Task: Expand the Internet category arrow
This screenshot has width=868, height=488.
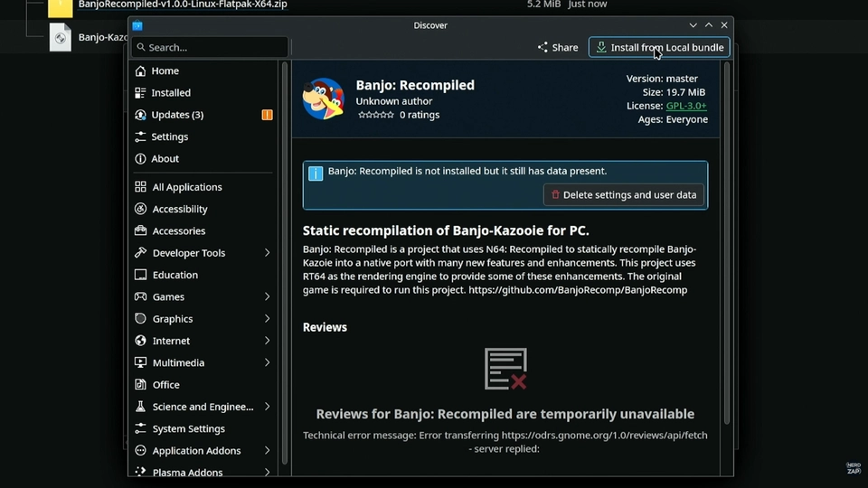Action: click(267, 341)
